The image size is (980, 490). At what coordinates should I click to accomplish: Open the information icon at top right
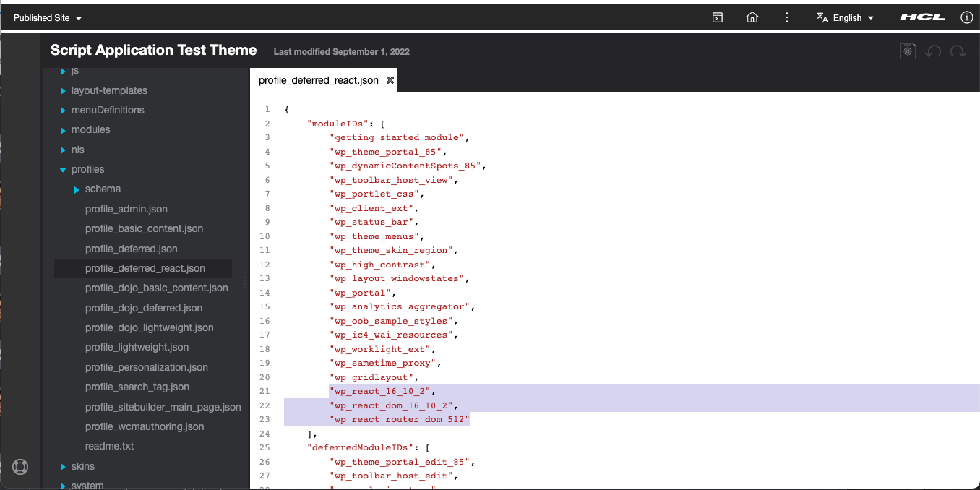coord(966,17)
